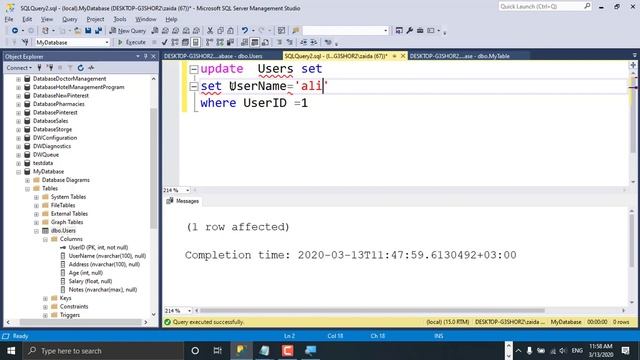The image size is (640, 360).
Task: Expand the Keys folder
Action: tap(45, 298)
